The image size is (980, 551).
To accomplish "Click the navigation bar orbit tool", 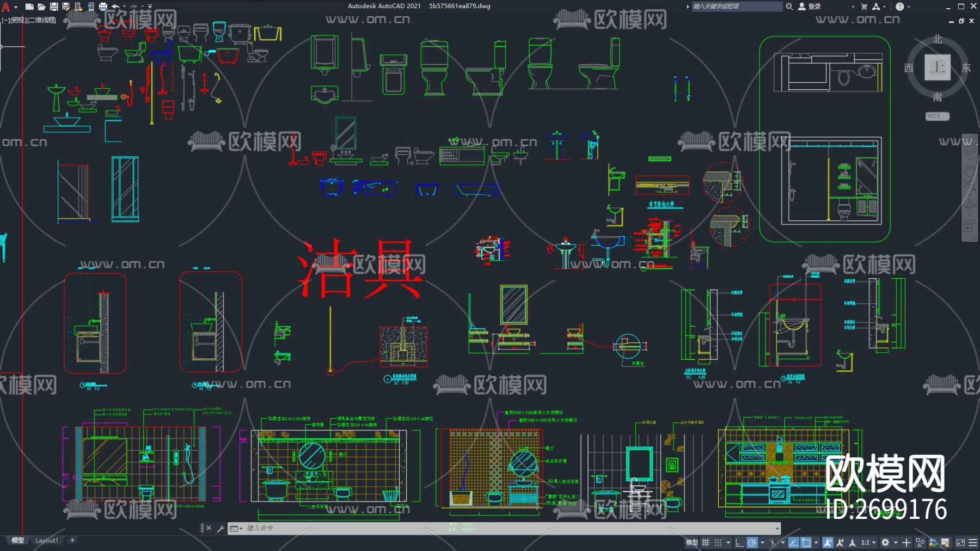I will 970,206.
